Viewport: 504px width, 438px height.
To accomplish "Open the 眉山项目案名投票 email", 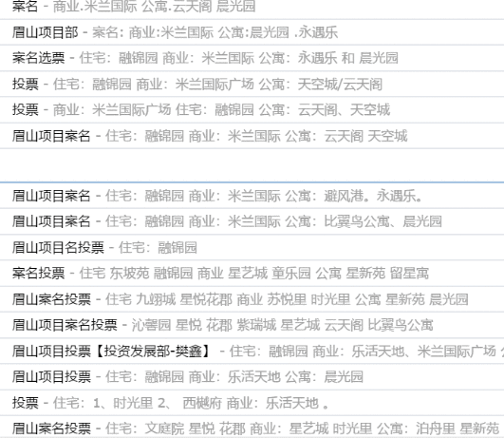I will coord(252,325).
